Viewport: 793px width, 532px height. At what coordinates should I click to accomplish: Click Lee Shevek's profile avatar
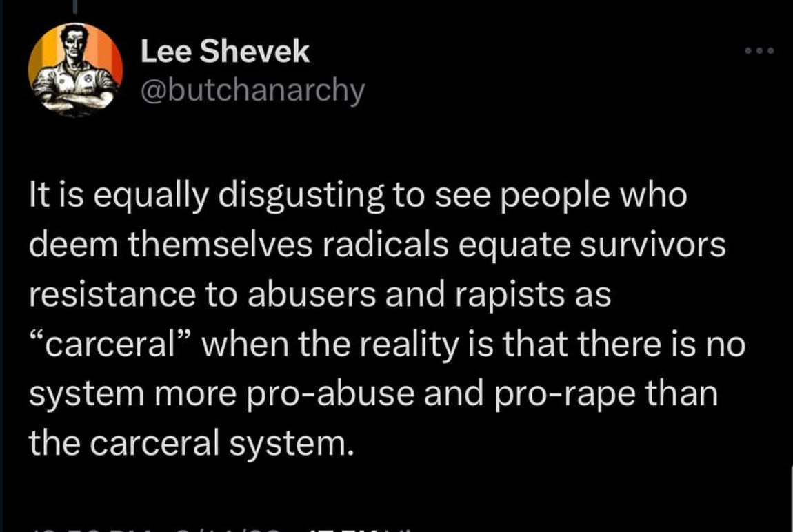(x=75, y=70)
